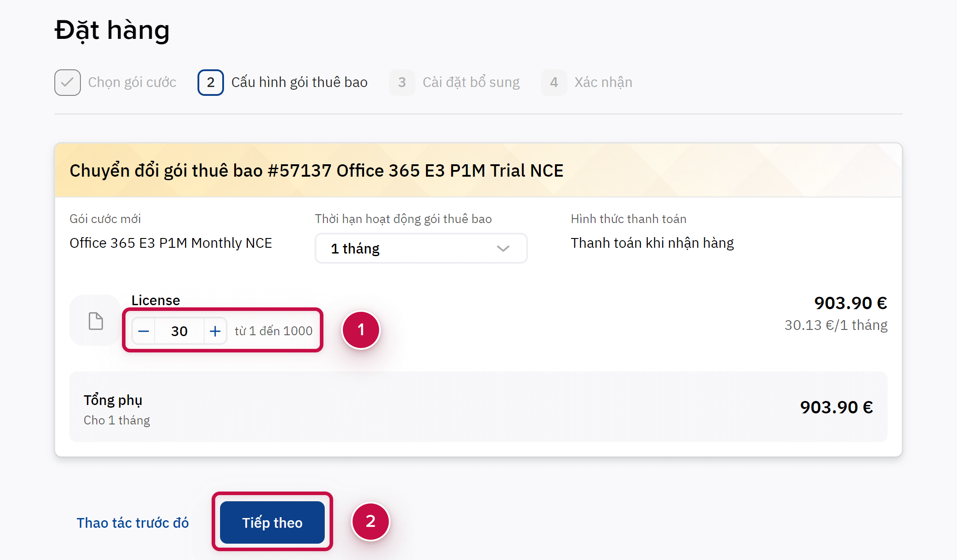Select Cài đặt bổ sung step label
This screenshot has width=957, height=560.
pos(471,83)
